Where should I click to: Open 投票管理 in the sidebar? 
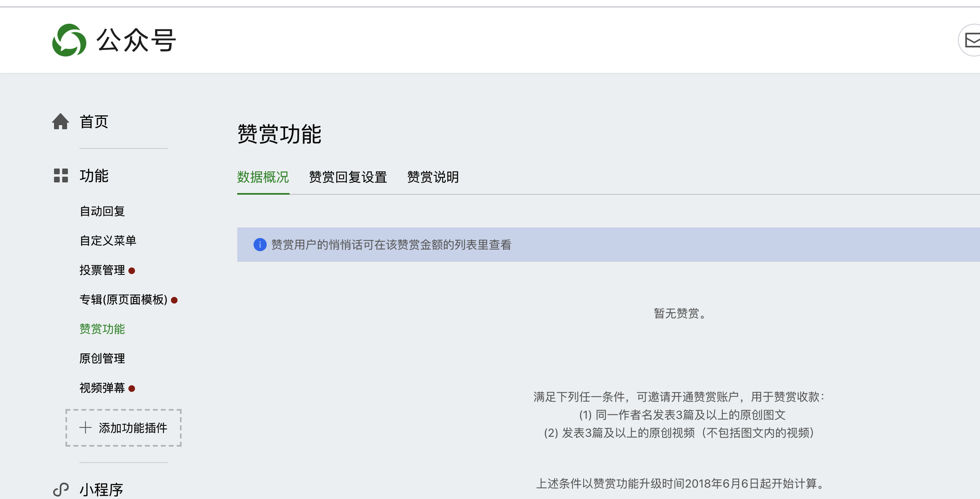[102, 270]
